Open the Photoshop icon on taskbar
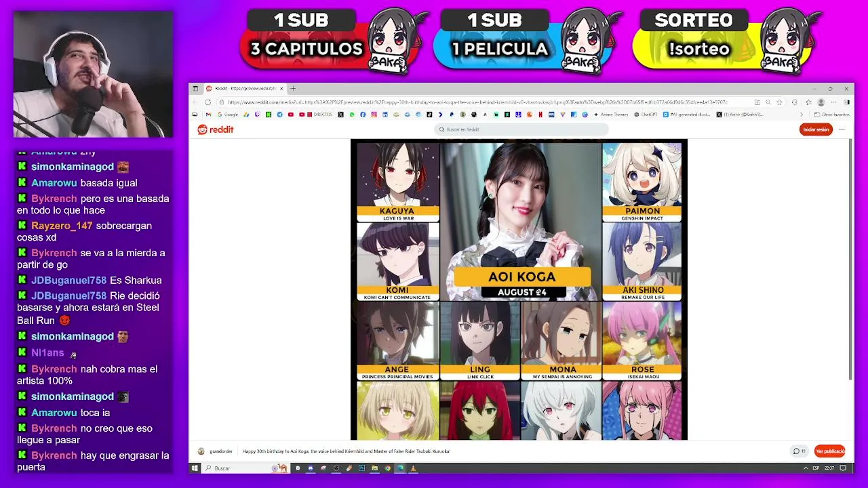The image size is (868, 488). coord(361,468)
